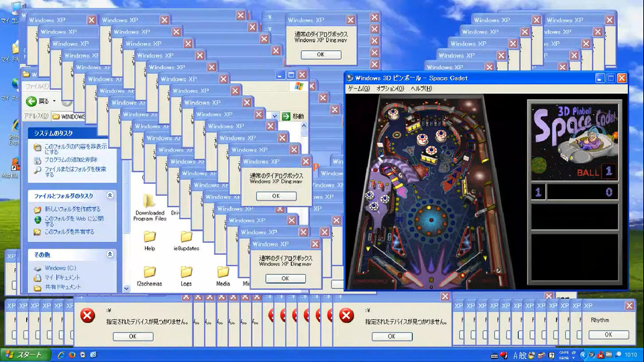
Task: Click the Explorer window title bar folder icon
Action: tap(26, 74)
